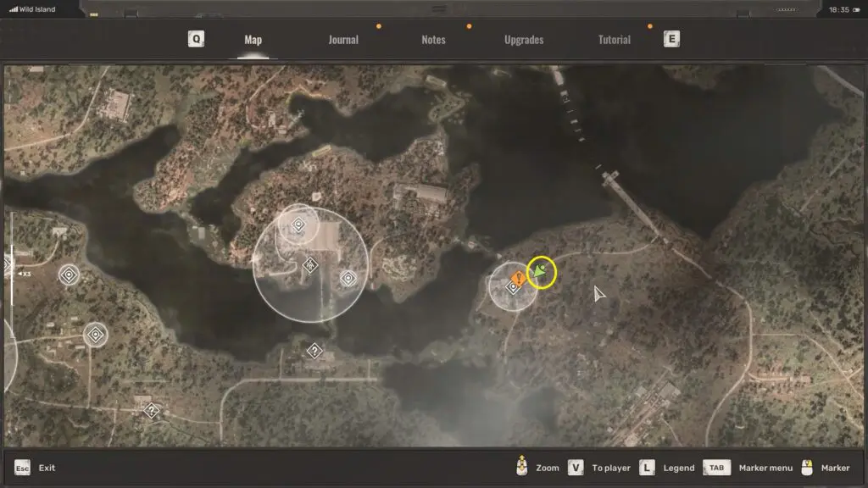Click location marker at top of large circle
868x488 pixels.
coord(298,225)
